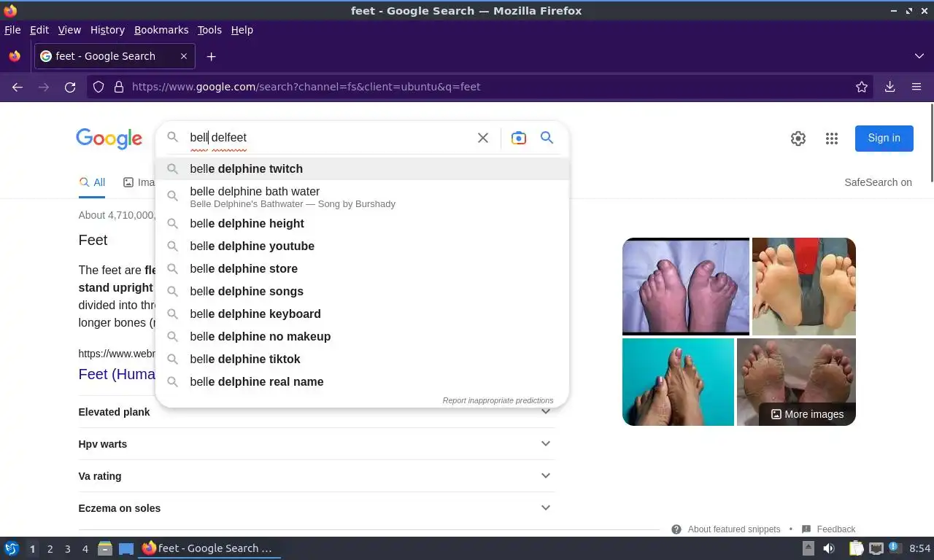Expand the 'Eczema on soles' section
This screenshot has width=934, height=560.
click(x=316, y=508)
